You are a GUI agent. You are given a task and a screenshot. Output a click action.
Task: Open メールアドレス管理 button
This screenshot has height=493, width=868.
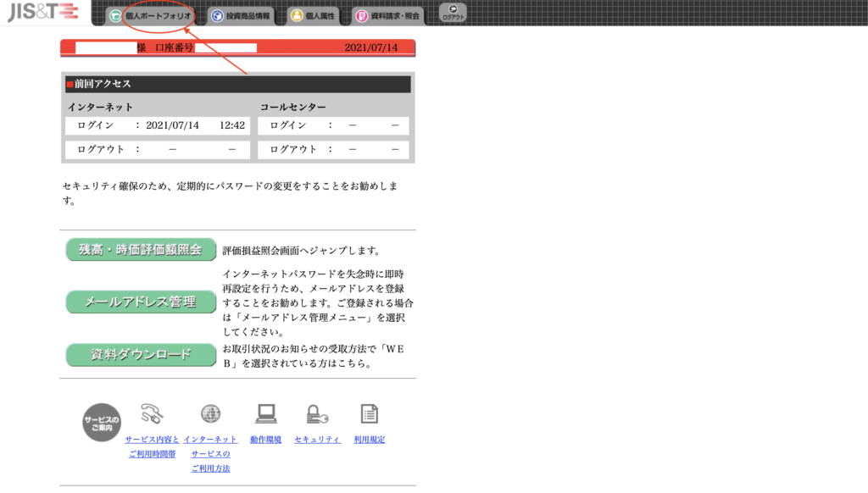141,302
